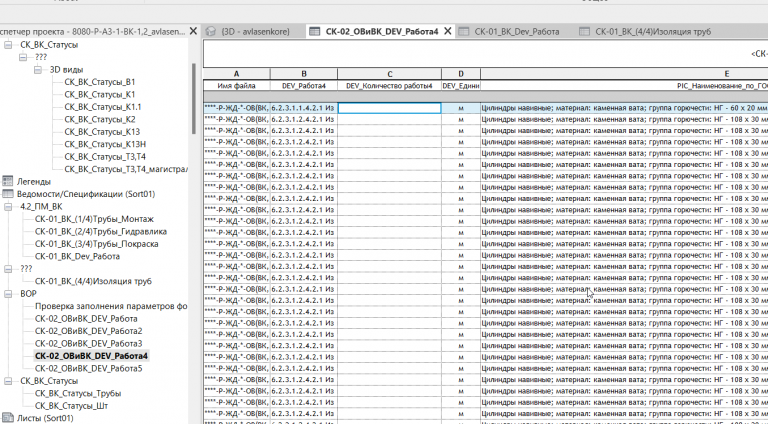
Task: Open СК-02_ОВиВК_DEV_Работа5 schedule
Action: (x=88, y=369)
